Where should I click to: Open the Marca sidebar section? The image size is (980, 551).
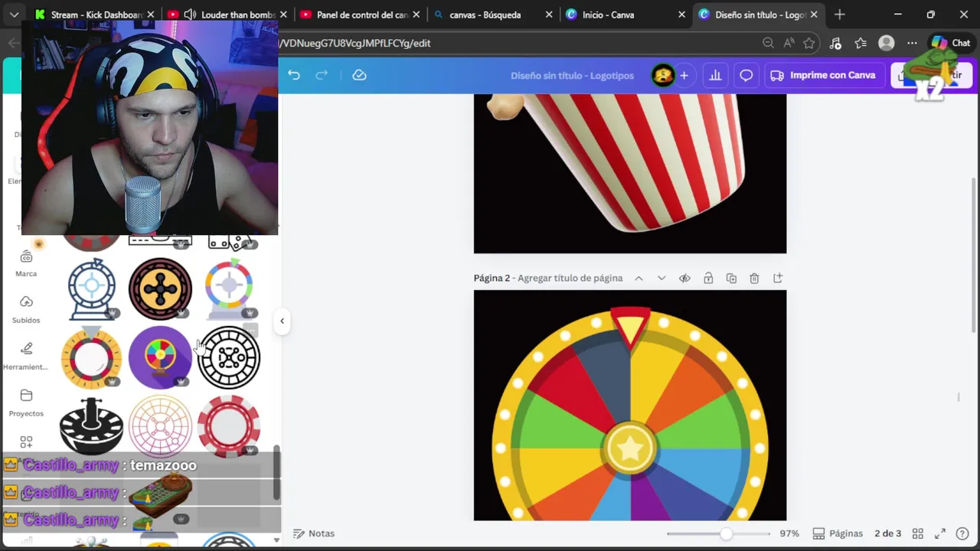[x=26, y=263]
